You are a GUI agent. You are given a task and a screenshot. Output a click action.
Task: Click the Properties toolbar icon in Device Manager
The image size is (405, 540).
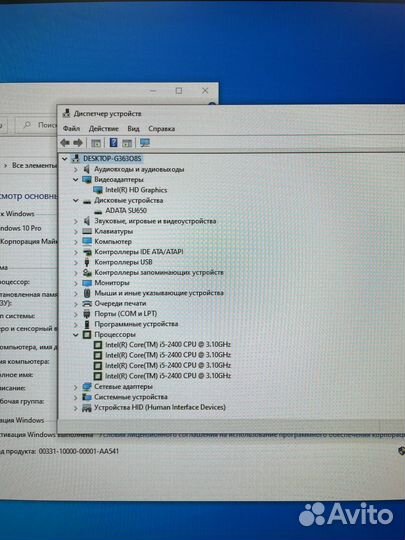(96, 143)
